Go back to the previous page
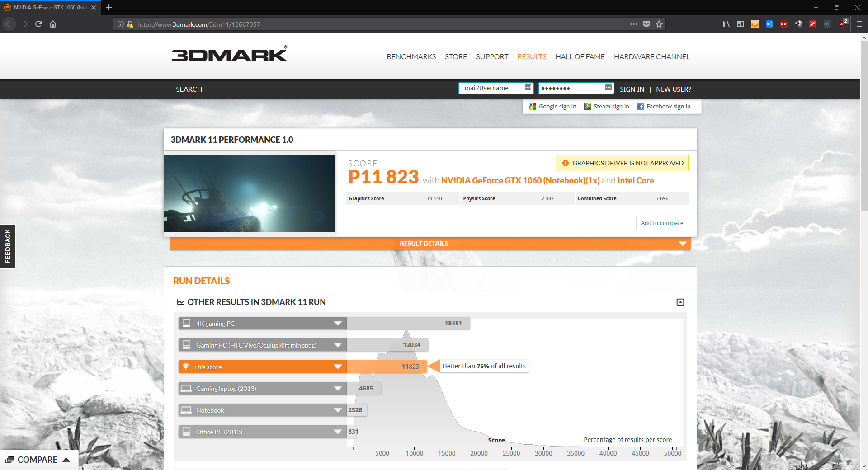The image size is (868, 470). point(9,24)
